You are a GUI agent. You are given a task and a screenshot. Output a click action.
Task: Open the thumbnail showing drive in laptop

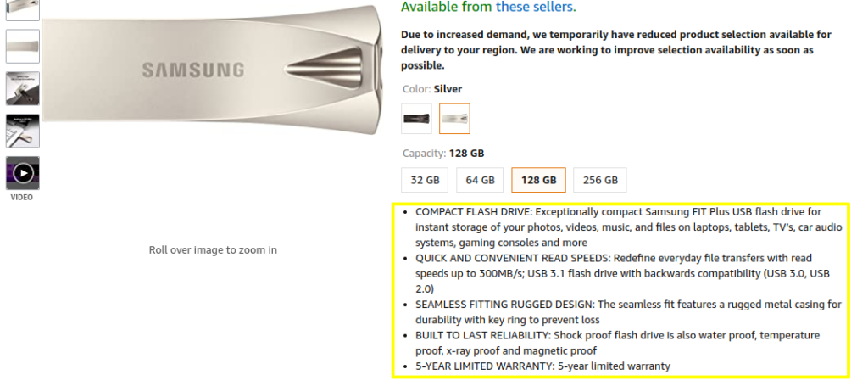pyautogui.click(x=23, y=131)
